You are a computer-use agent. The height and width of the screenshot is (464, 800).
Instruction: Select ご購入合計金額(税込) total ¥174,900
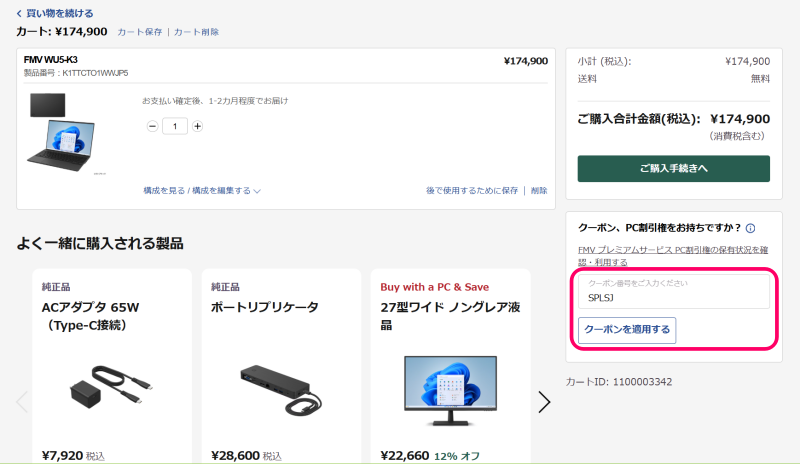673,119
